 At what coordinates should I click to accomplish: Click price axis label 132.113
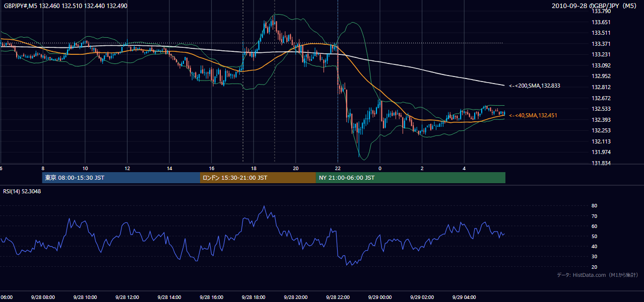[601, 141]
